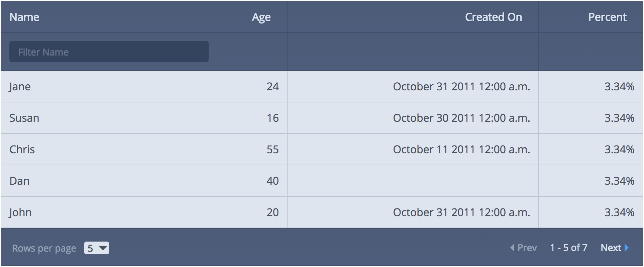
Task: Click the October 11 2011 date cell
Action: tap(413, 149)
